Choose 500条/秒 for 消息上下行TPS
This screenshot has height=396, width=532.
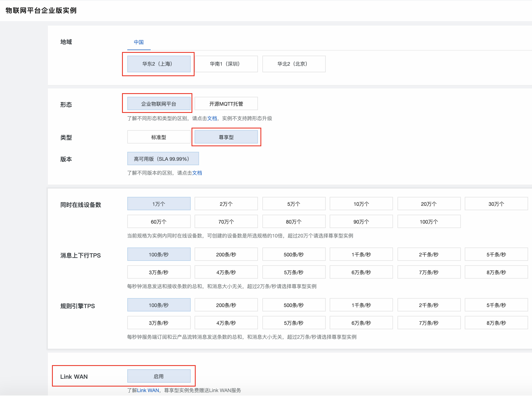tap(294, 254)
